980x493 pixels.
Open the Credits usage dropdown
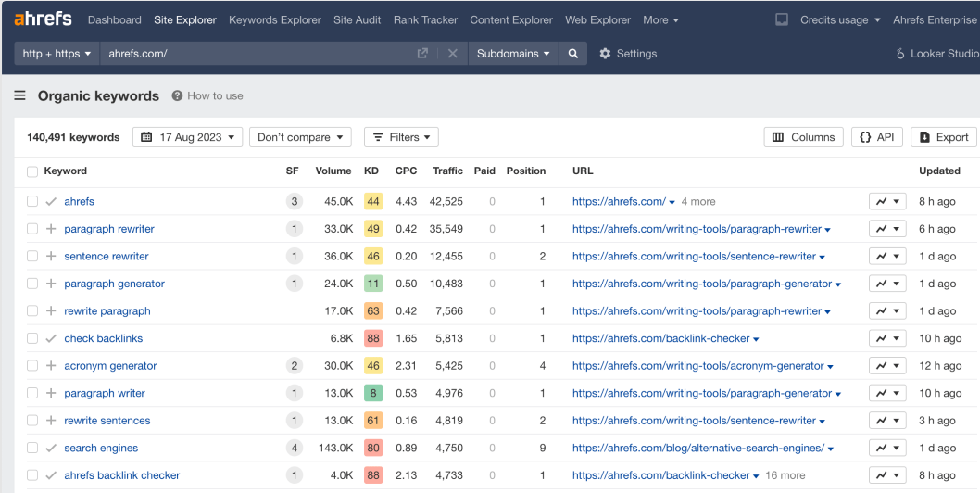point(840,20)
